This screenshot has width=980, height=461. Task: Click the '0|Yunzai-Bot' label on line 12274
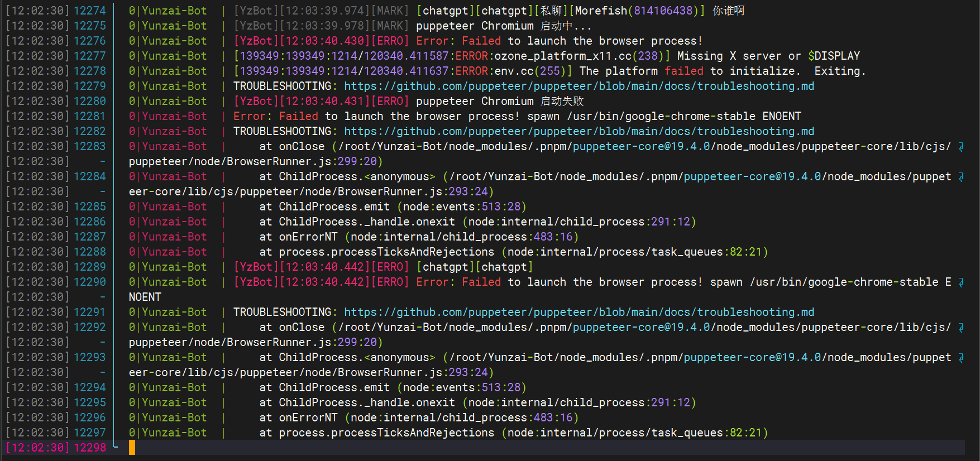pyautogui.click(x=168, y=11)
